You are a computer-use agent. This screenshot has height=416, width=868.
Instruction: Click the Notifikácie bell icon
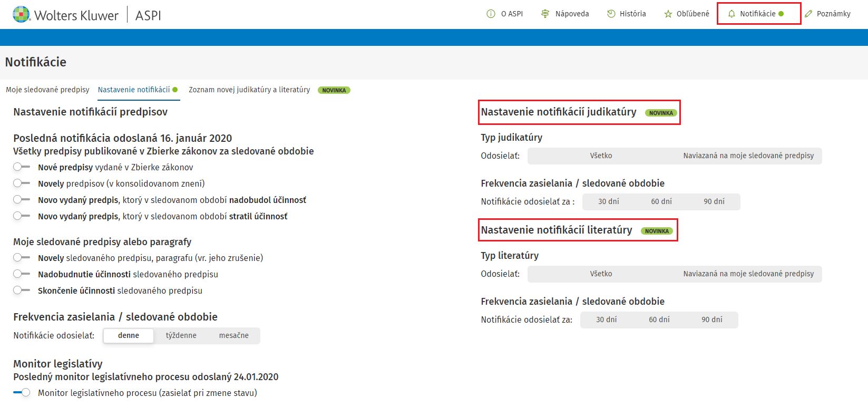coord(732,14)
